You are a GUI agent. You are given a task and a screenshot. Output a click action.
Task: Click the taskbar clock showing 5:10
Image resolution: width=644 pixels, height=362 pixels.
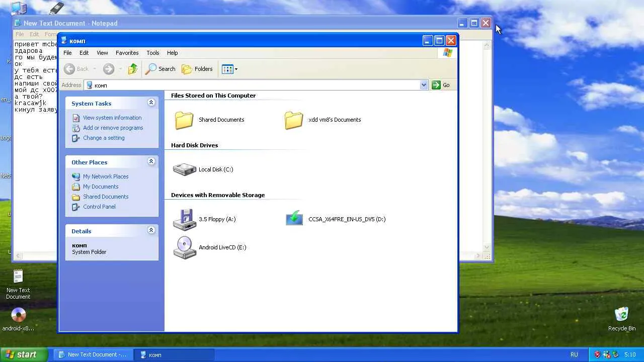point(629,354)
